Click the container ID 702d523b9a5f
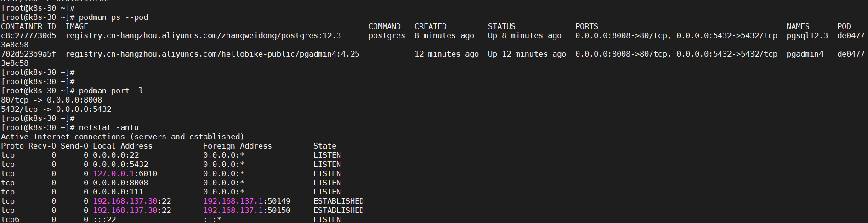 (x=28, y=54)
